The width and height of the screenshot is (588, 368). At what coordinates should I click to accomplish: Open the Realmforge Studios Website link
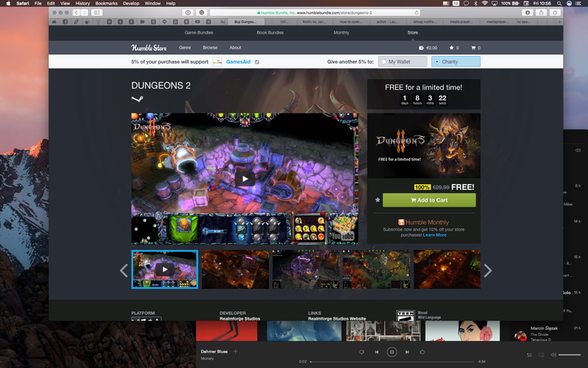coord(337,318)
